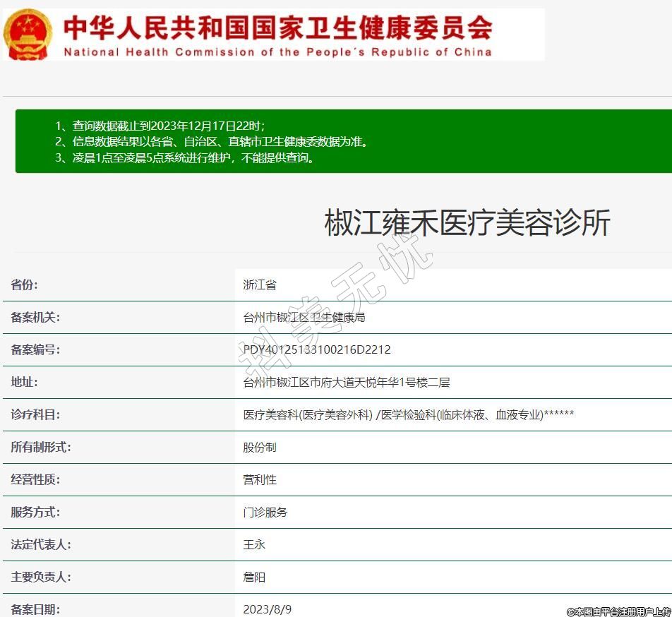Click the filing authority value 台州市椒江区卫生健康局
Viewport: 672px width, 617px height.
click(x=304, y=317)
